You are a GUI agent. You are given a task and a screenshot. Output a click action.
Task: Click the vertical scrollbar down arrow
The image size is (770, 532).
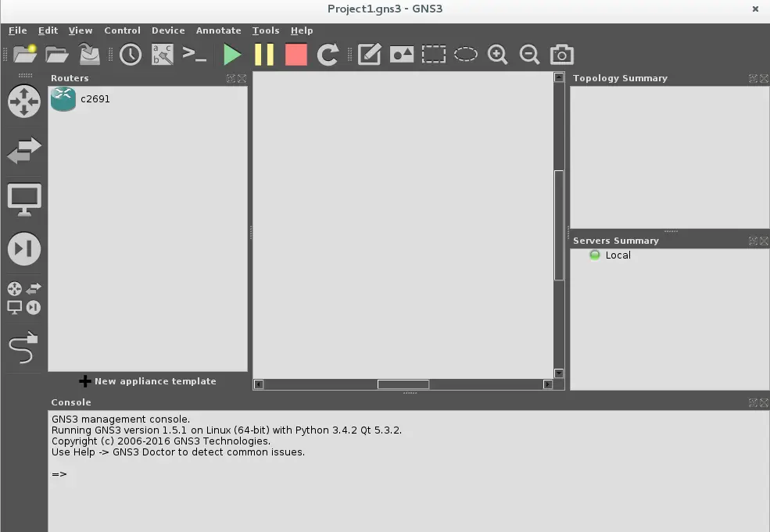559,373
